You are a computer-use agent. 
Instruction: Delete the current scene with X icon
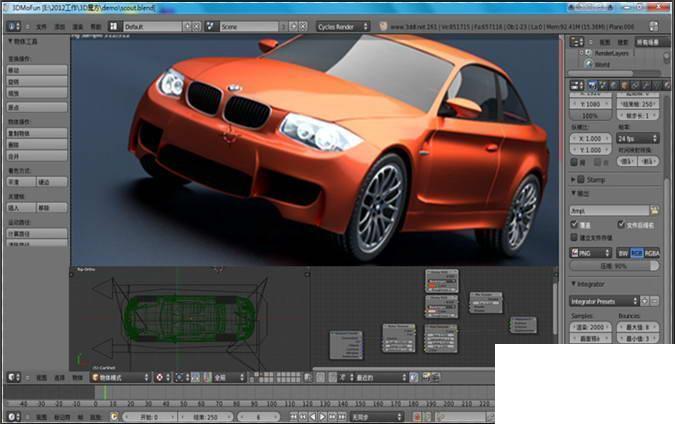point(303,27)
